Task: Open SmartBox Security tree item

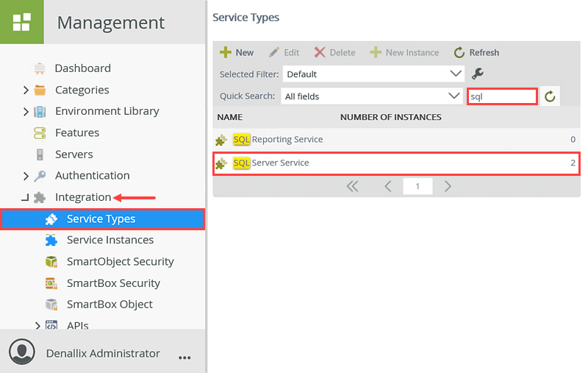Action: [114, 283]
